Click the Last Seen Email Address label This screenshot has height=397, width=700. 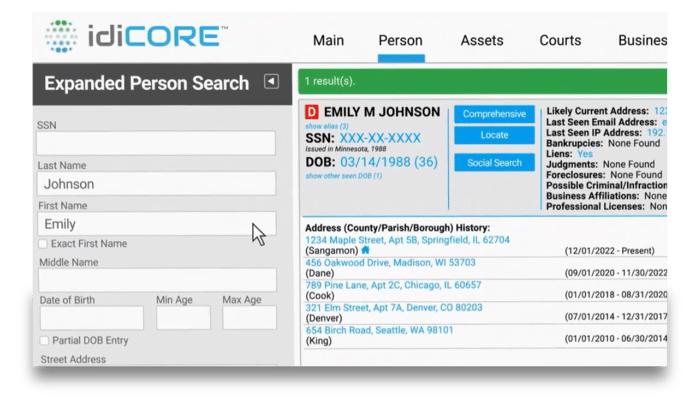601,122
